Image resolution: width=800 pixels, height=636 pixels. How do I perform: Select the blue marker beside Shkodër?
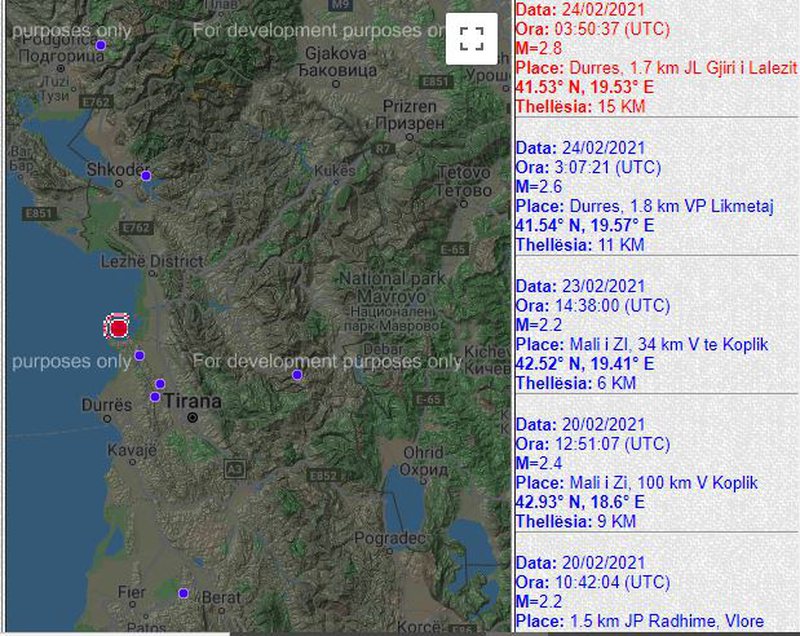click(146, 176)
